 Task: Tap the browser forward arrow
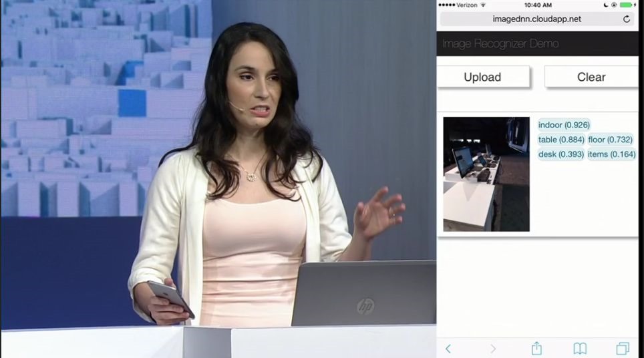point(493,349)
